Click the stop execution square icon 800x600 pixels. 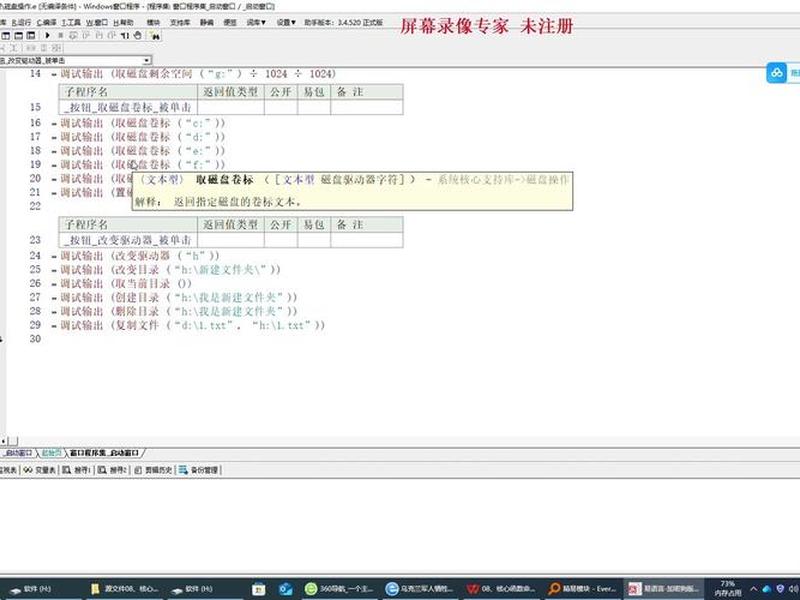coord(60,35)
